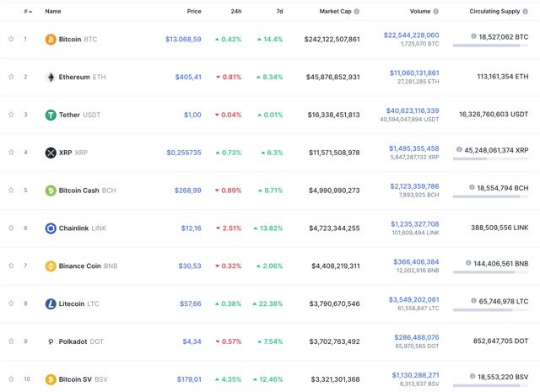Open XRP price $0,255735 link
This screenshot has width=540, height=392.
(184, 153)
